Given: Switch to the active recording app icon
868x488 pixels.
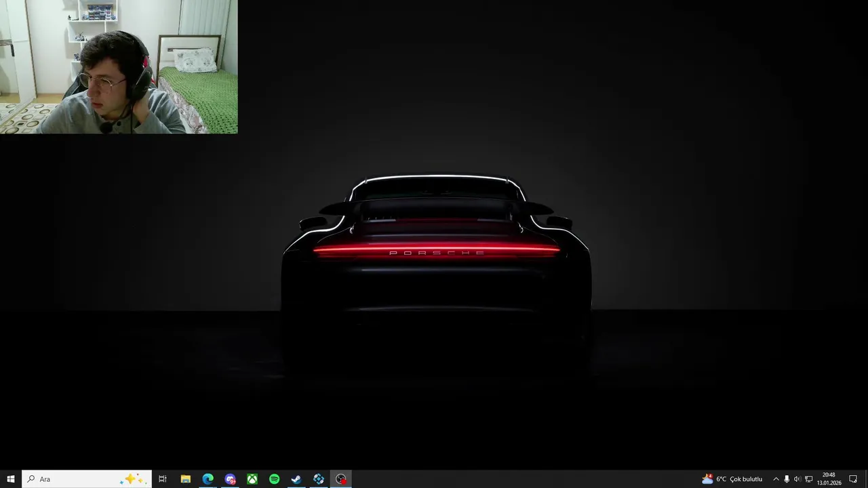Looking at the screenshot, I should [341, 479].
